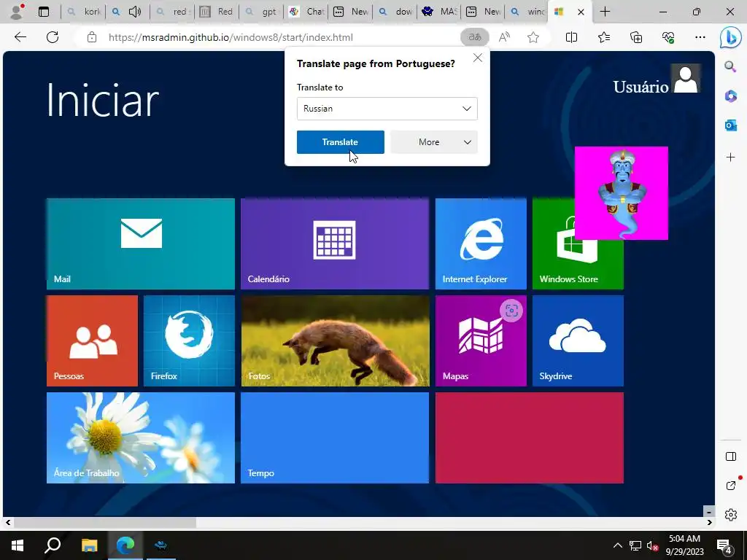Open the Favorites list

[x=603, y=37]
